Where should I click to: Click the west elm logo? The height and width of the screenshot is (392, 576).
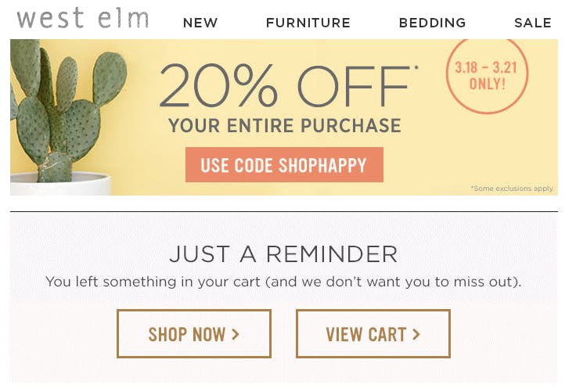click(x=82, y=20)
